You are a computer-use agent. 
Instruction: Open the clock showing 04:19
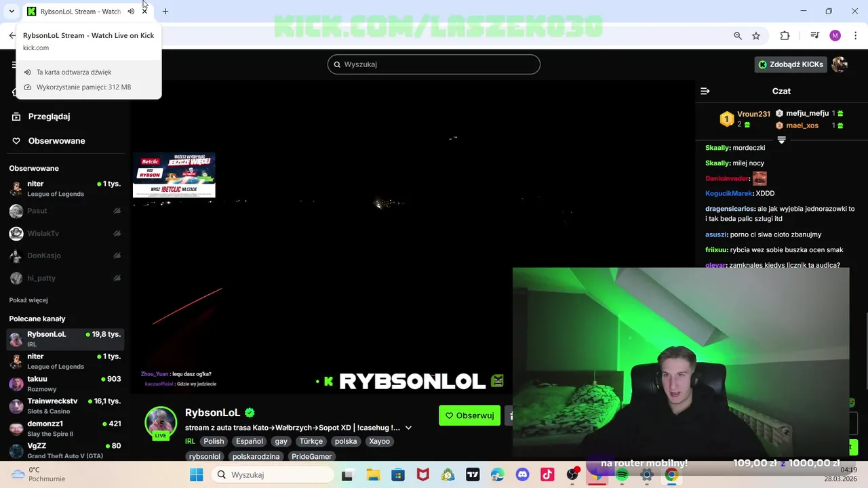pos(848,470)
